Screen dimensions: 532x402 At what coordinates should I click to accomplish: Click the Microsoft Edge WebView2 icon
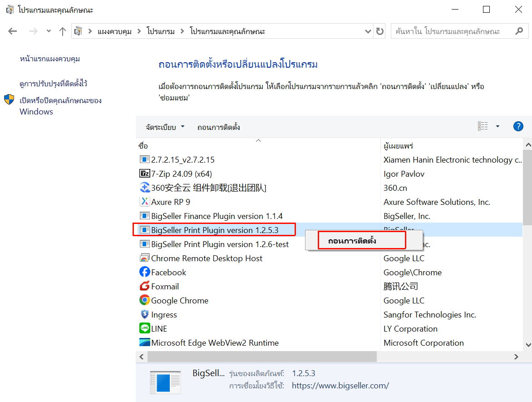(x=144, y=342)
